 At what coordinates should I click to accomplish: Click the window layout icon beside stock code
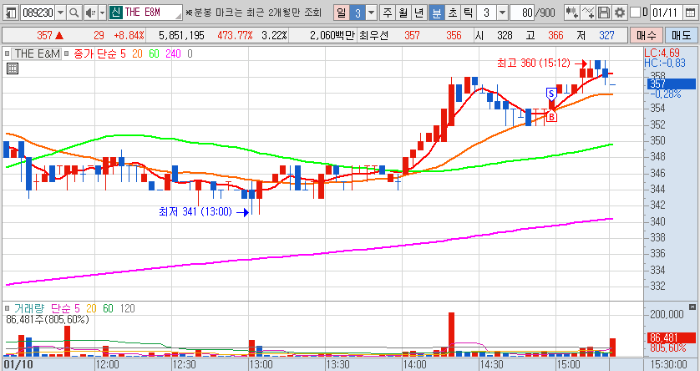(x=12, y=13)
